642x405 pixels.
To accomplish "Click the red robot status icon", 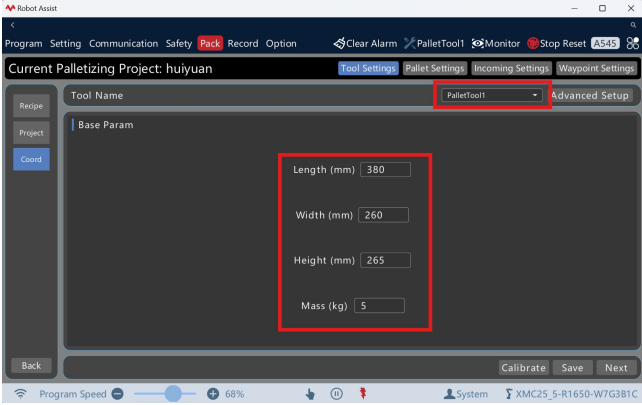I will click(x=363, y=394).
